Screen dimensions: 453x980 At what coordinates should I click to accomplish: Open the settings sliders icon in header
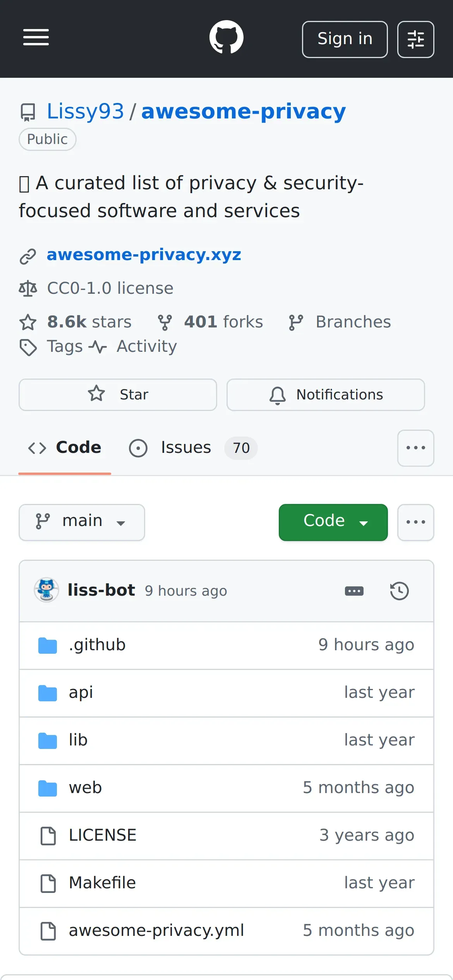pos(415,39)
